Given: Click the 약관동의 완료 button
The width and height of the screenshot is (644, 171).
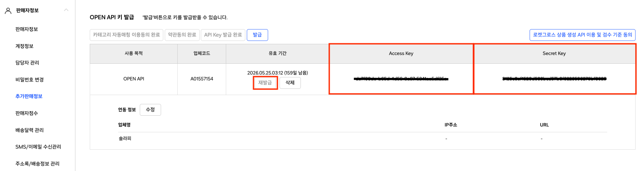Looking at the screenshot, I should [x=182, y=35].
